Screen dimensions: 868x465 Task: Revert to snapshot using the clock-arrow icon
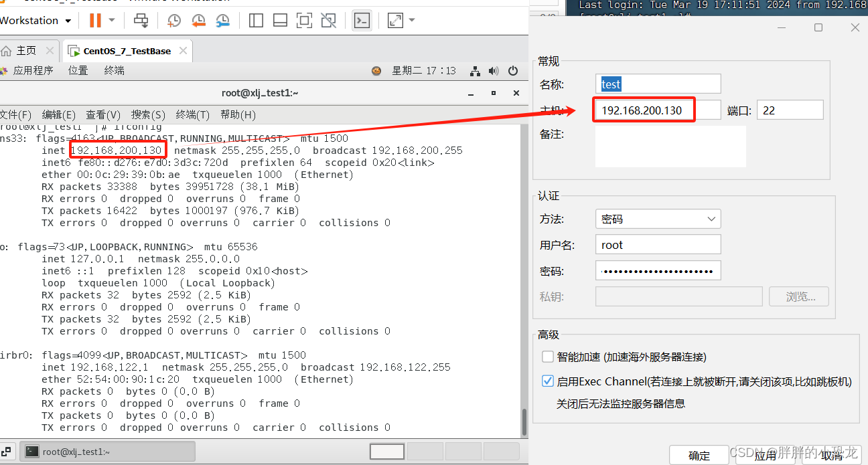point(198,21)
